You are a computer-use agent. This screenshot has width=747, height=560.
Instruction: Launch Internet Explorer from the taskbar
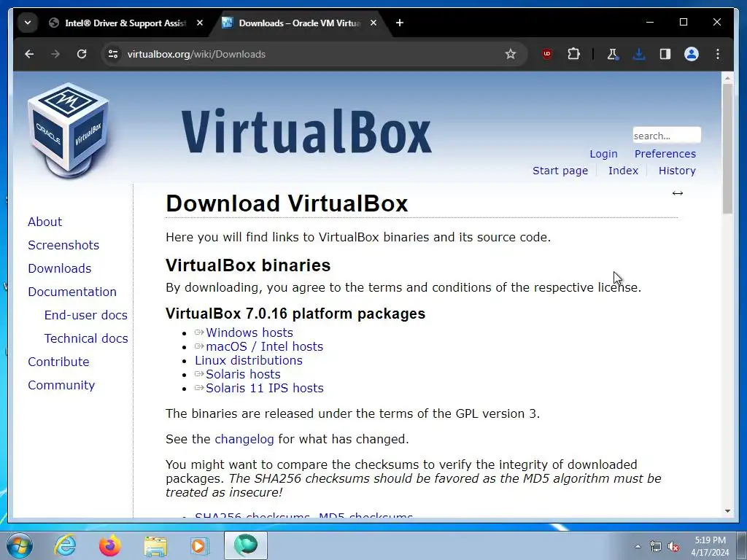[65, 545]
